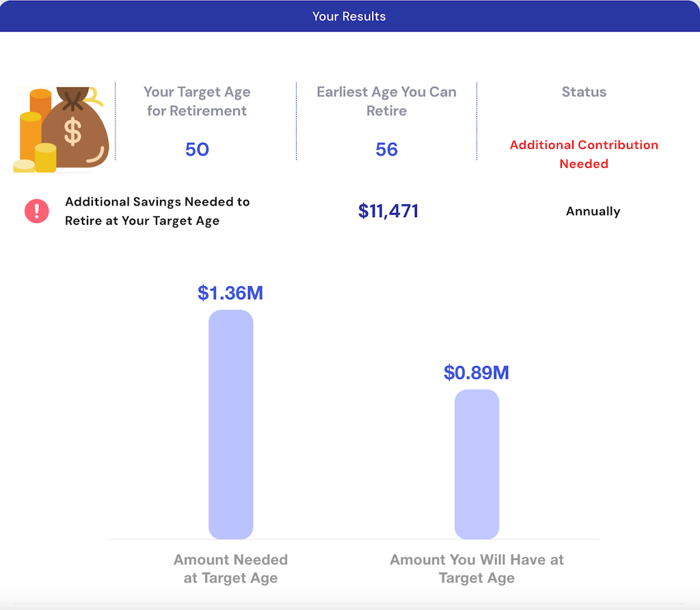Click the 'Amount You Will Have at Target Age' label
This screenshot has height=610, width=700.
click(476, 568)
